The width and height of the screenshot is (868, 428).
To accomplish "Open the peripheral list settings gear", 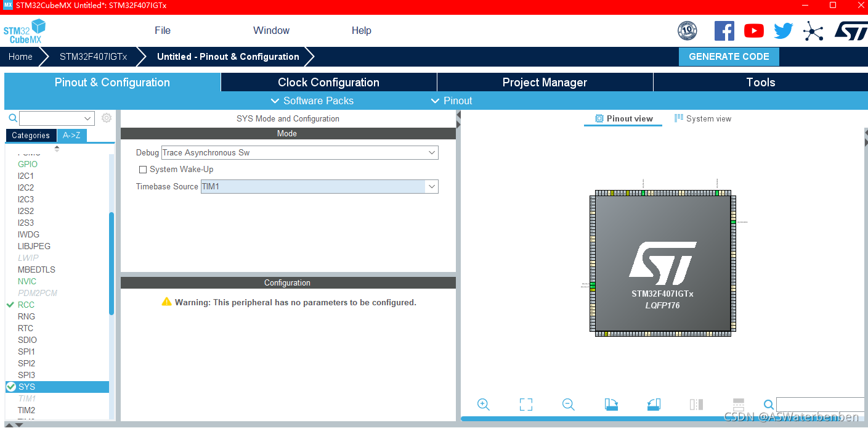I will (107, 118).
